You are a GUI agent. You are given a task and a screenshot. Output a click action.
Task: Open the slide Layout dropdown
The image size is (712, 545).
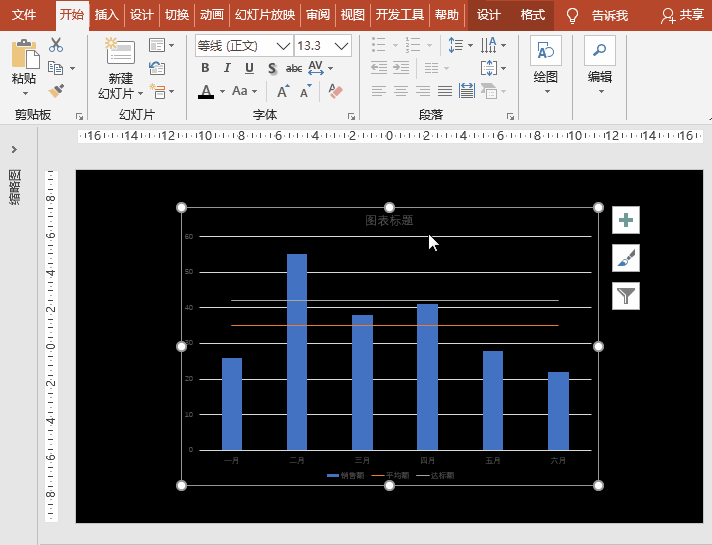point(161,45)
